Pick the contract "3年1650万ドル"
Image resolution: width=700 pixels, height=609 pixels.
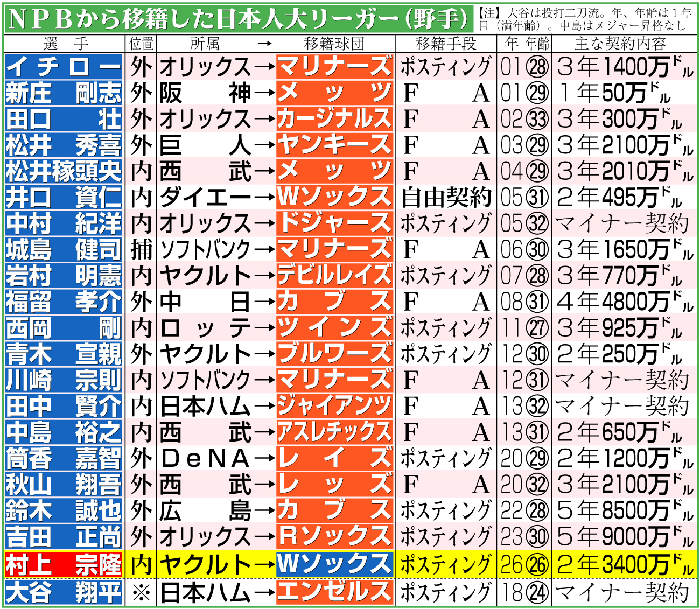625,249
